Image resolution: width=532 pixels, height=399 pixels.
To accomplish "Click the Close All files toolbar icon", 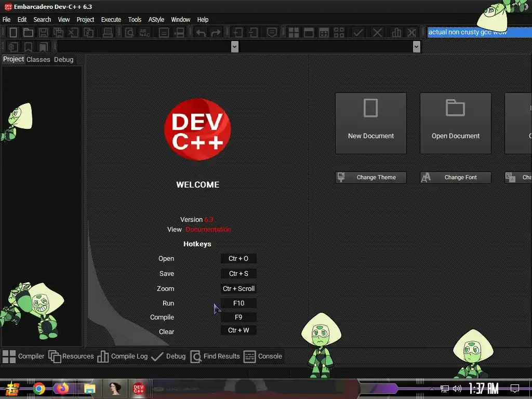I will pyautogui.click(x=88, y=33).
